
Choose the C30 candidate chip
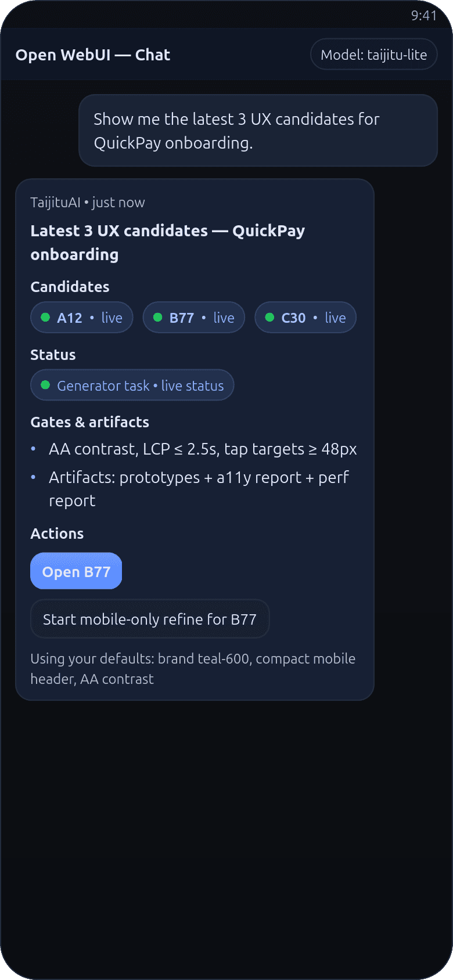pyautogui.click(x=305, y=318)
